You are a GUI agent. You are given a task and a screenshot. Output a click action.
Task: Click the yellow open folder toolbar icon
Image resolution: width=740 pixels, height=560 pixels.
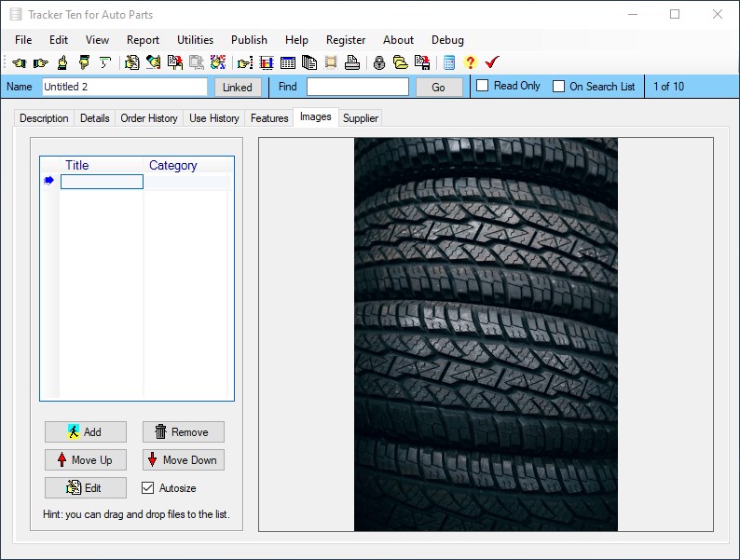tap(400, 63)
